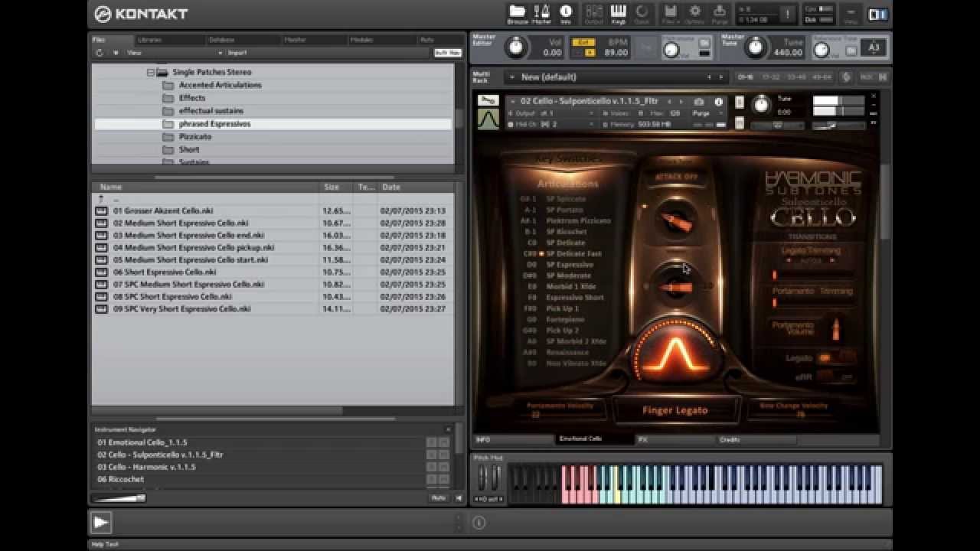
Task: Open the View dropdown in the browser
Action: click(x=174, y=53)
